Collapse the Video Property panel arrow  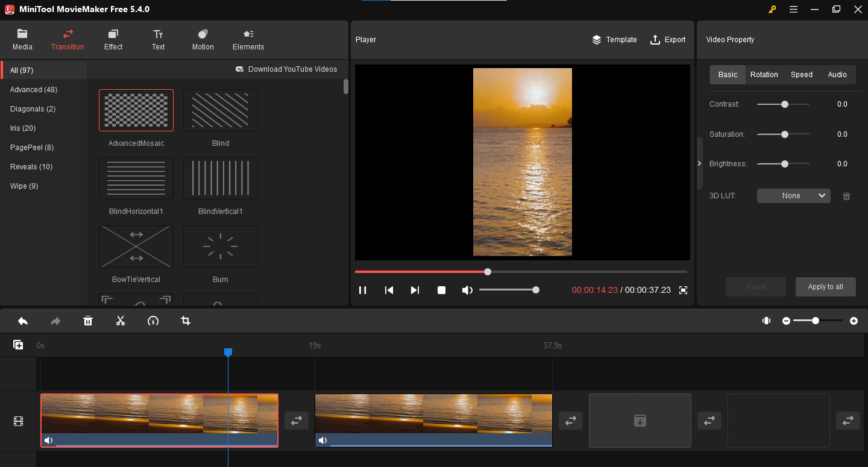point(699,163)
